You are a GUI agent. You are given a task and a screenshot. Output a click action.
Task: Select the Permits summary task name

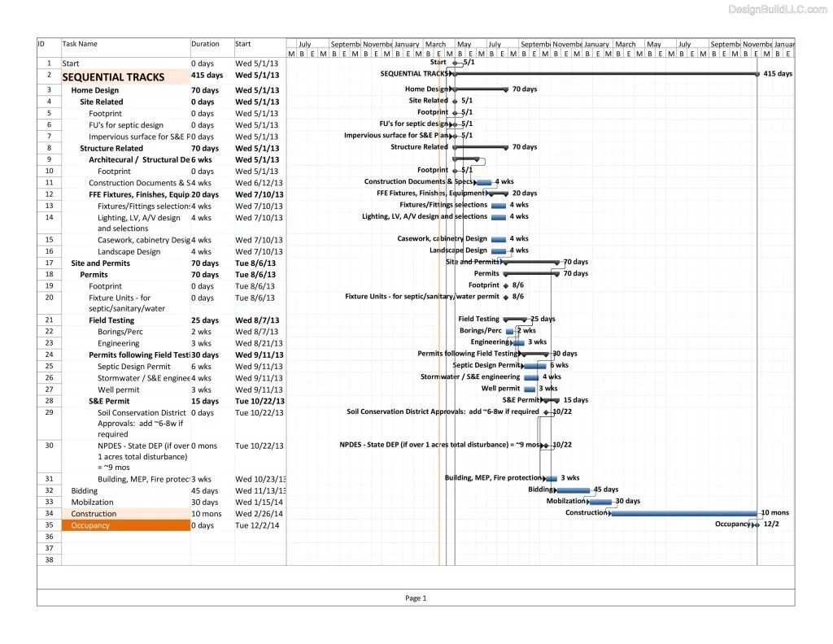tap(94, 275)
